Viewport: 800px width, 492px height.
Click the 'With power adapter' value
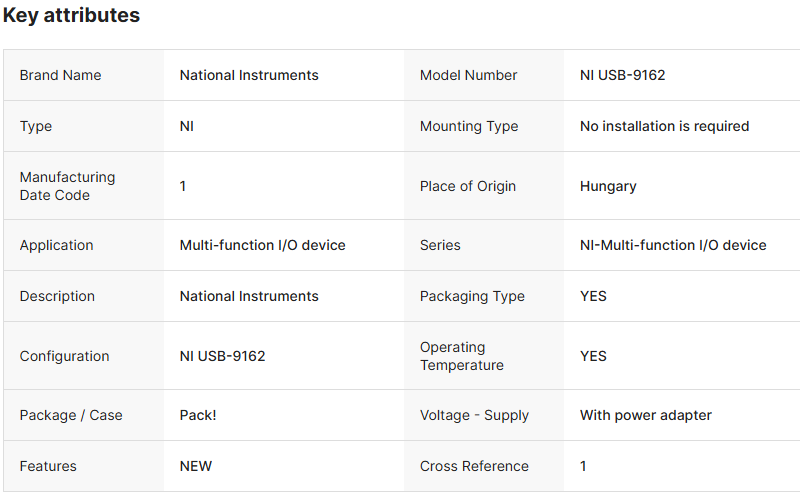coord(646,415)
